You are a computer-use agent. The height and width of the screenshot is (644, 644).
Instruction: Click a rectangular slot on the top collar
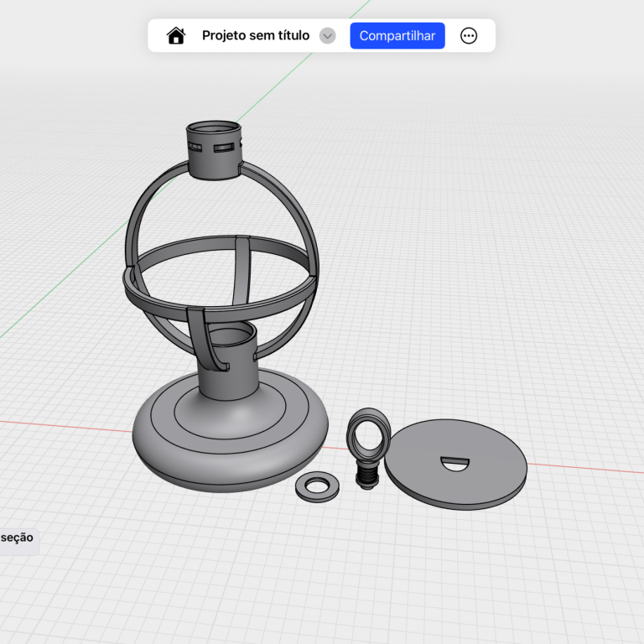click(x=225, y=148)
